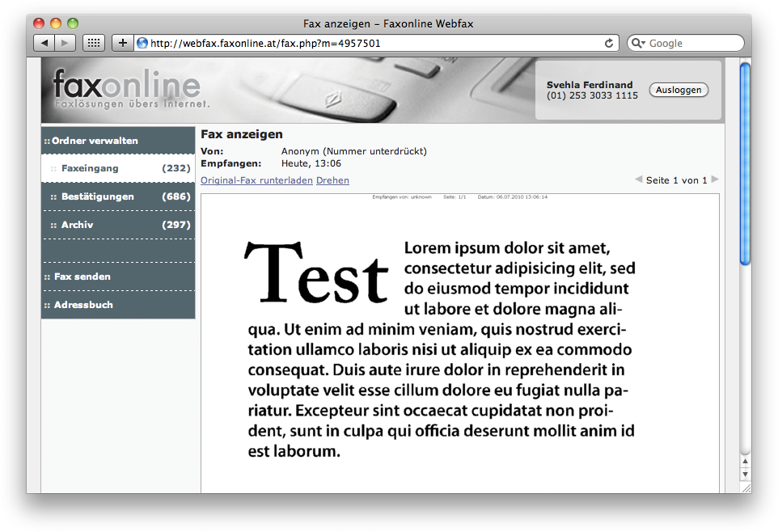Click the faxonline logo

click(130, 88)
